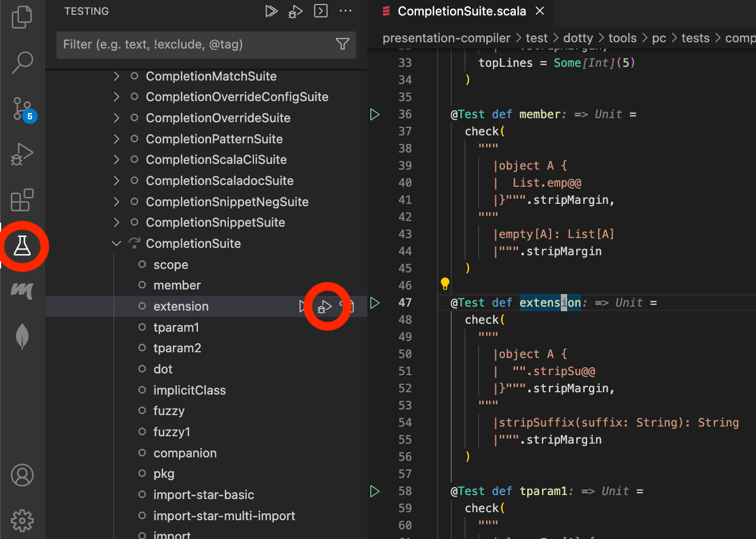The image size is (756, 539).
Task: Click the Accounts icon above settings
Action: pos(22,474)
